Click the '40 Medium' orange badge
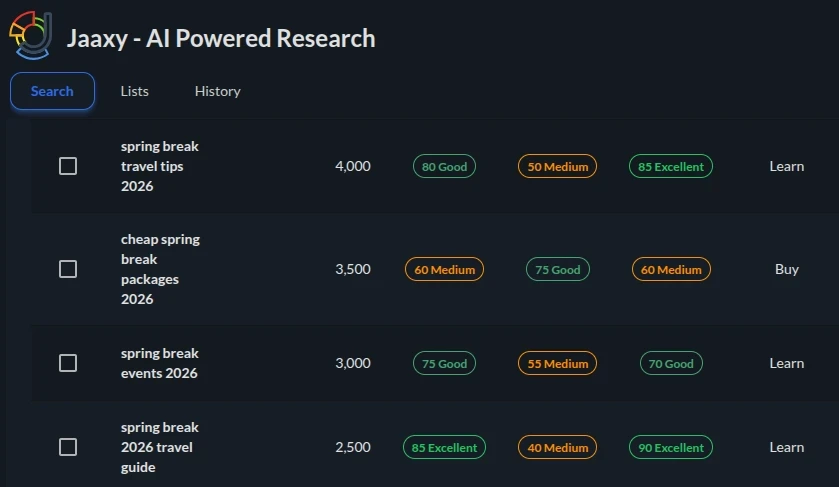The height and width of the screenshot is (487, 839). (557, 448)
